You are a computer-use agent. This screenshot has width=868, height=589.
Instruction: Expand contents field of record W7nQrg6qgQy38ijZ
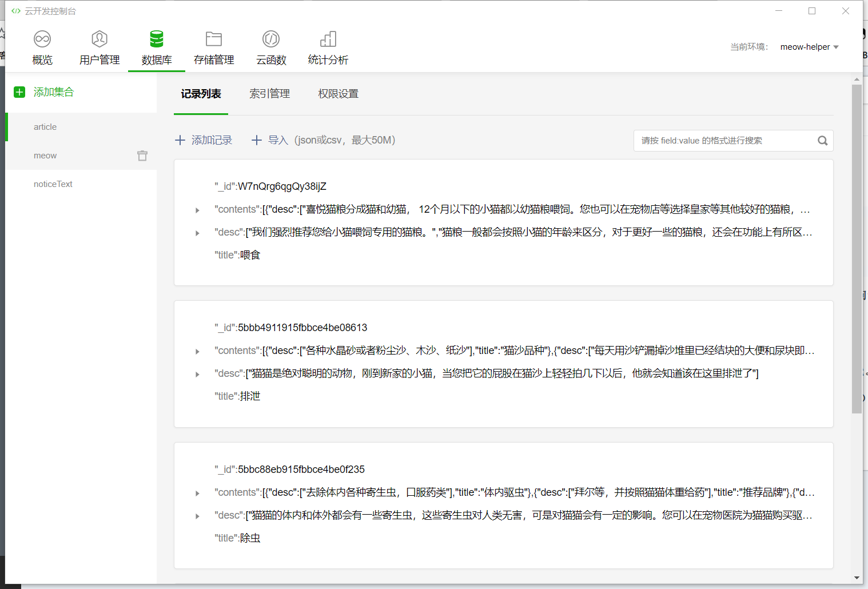[x=197, y=210]
